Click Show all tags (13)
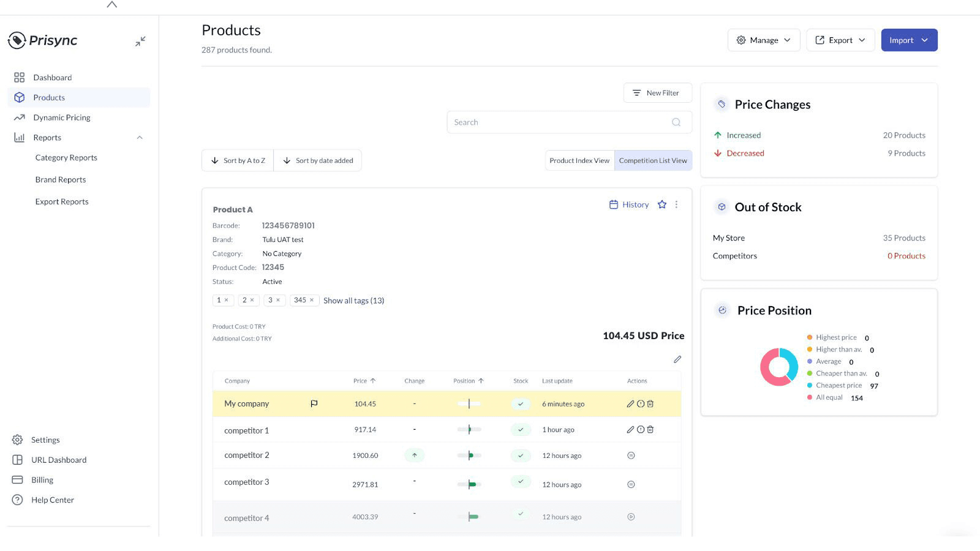 pos(353,300)
